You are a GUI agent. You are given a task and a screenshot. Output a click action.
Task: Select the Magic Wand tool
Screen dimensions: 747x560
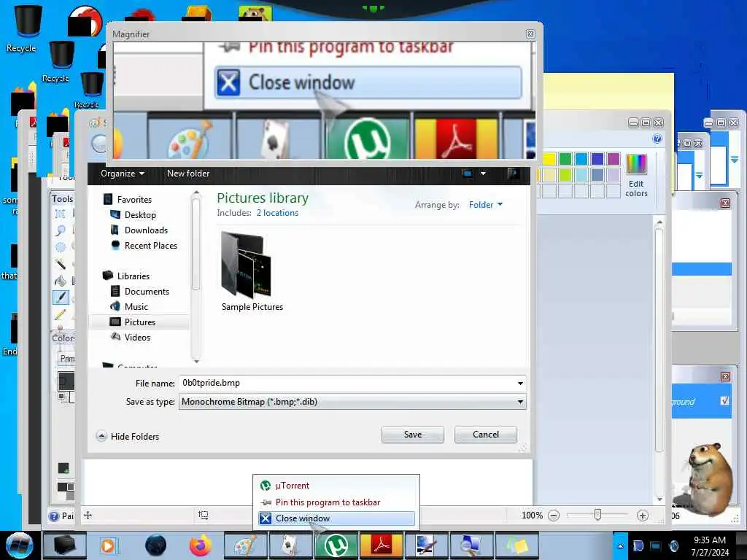point(61,263)
